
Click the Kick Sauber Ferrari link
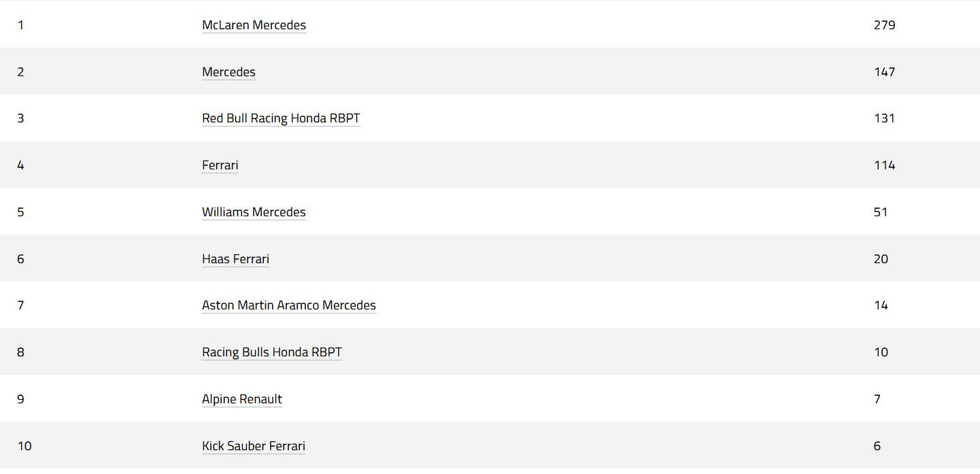[254, 446]
